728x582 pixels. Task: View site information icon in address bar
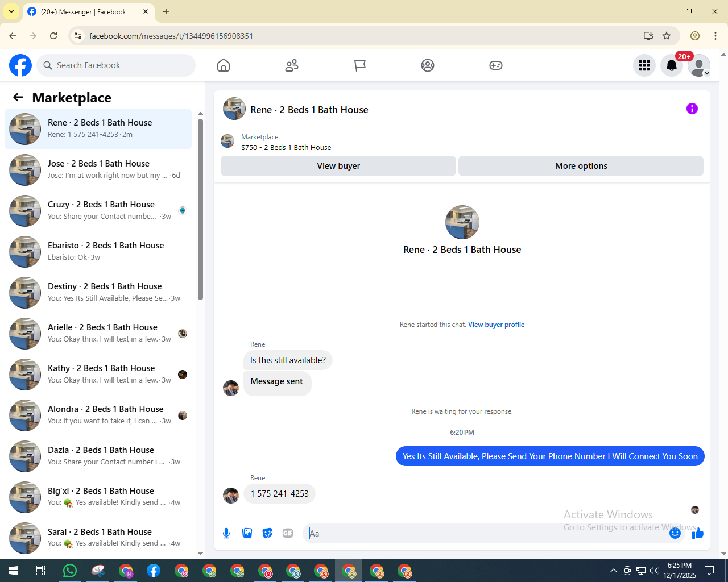pos(78,36)
